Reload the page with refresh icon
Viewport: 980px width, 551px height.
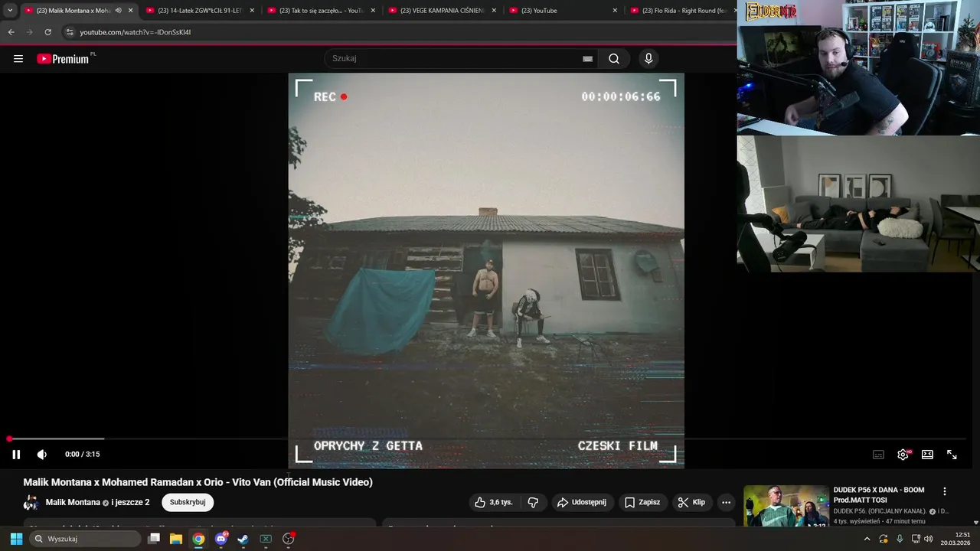[47, 32]
